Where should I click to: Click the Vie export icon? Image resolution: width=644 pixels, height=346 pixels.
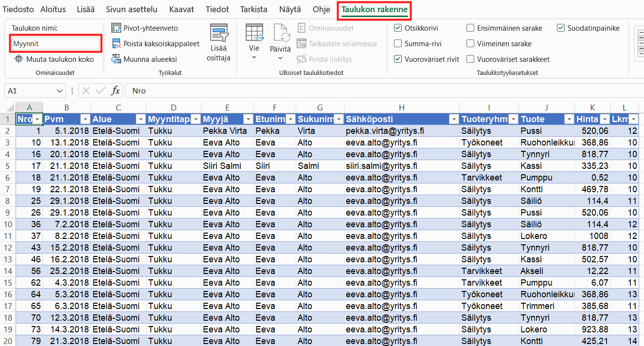[x=254, y=33]
